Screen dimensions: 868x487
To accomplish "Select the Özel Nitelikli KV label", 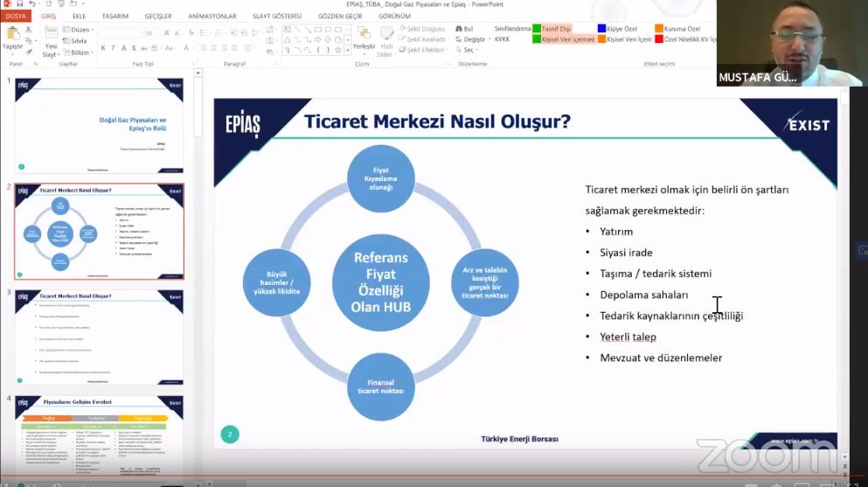I will [x=686, y=39].
